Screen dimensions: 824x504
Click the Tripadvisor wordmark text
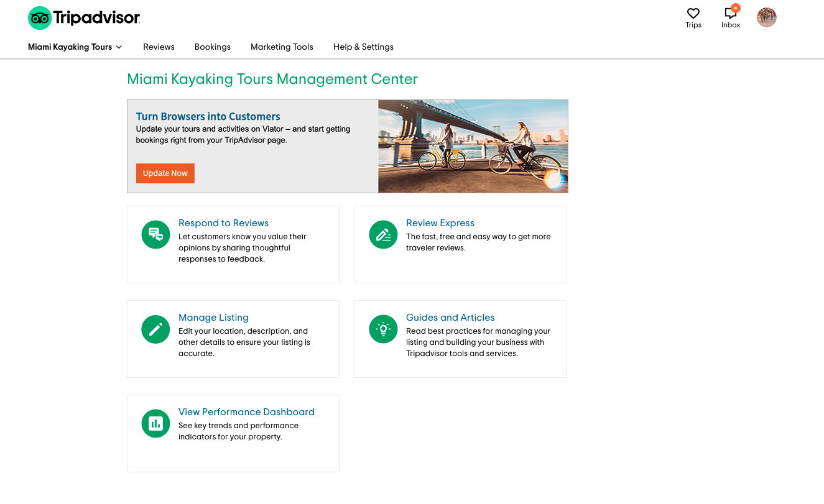tap(96, 17)
